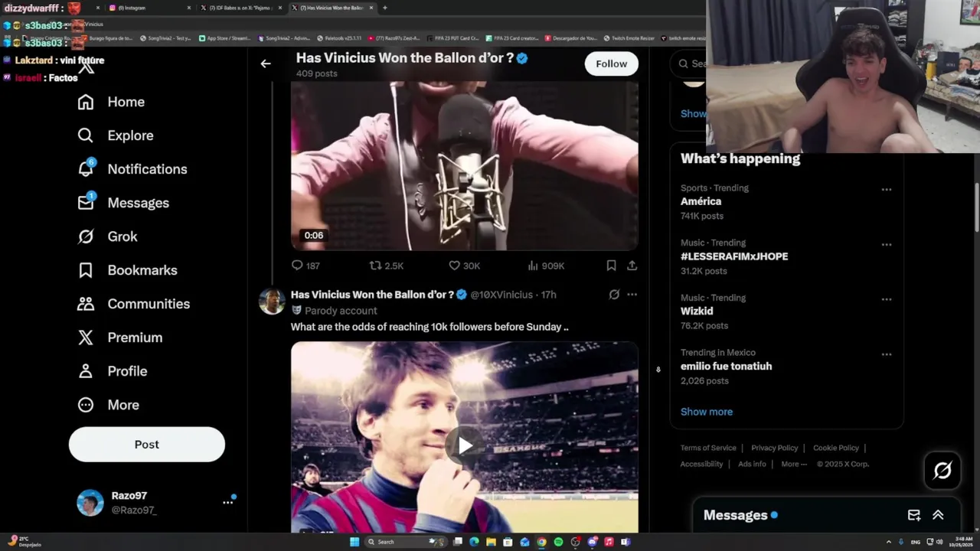980x551 pixels.
Task: Go back using the arrow beside the profile name
Action: click(x=266, y=64)
